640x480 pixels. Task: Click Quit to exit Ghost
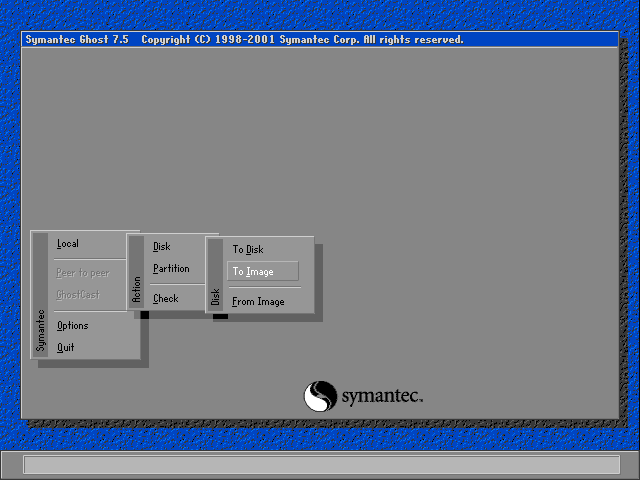point(65,347)
